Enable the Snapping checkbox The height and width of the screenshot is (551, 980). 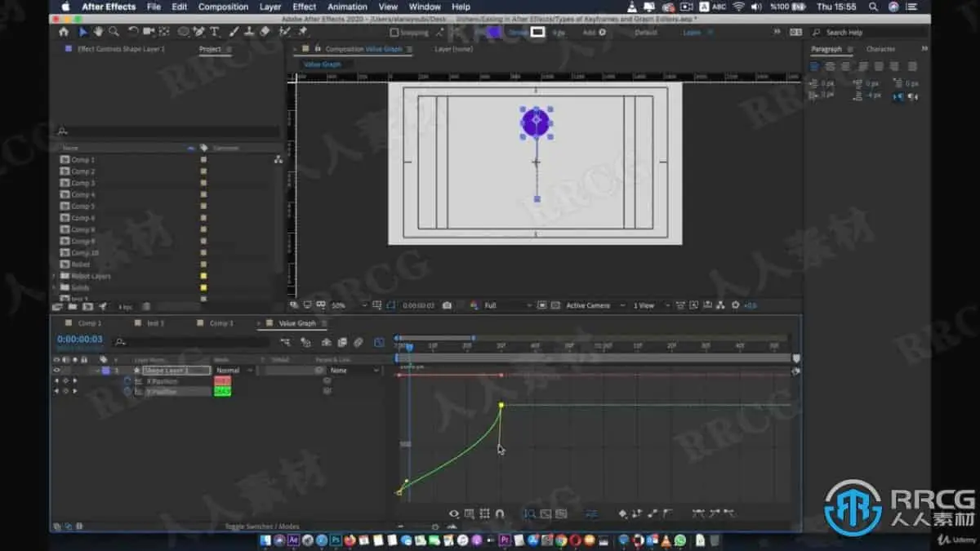point(394,33)
